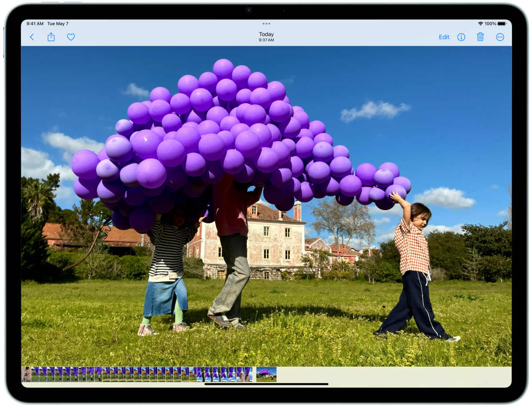
Task: Open the More options ellipsis menu
Action: 500,37
